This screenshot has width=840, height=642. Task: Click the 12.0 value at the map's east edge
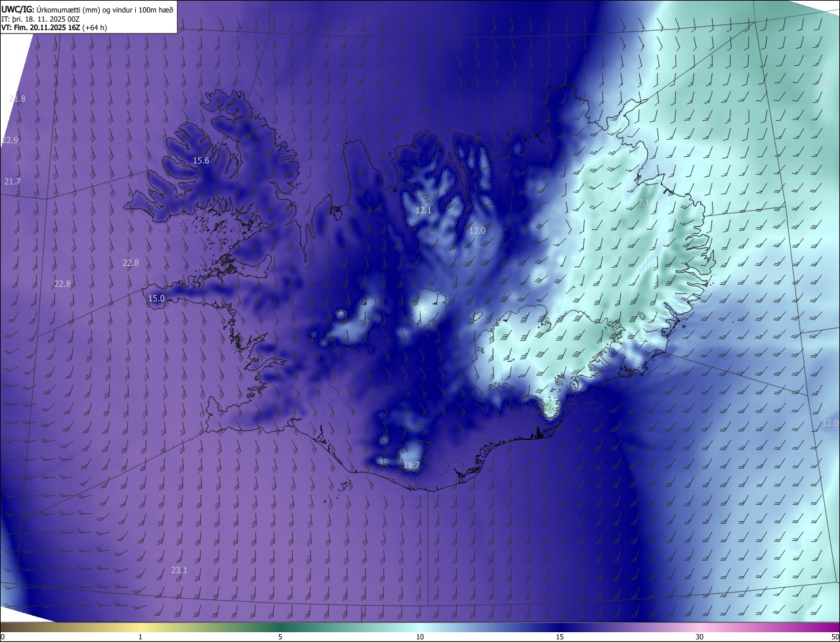(x=830, y=423)
